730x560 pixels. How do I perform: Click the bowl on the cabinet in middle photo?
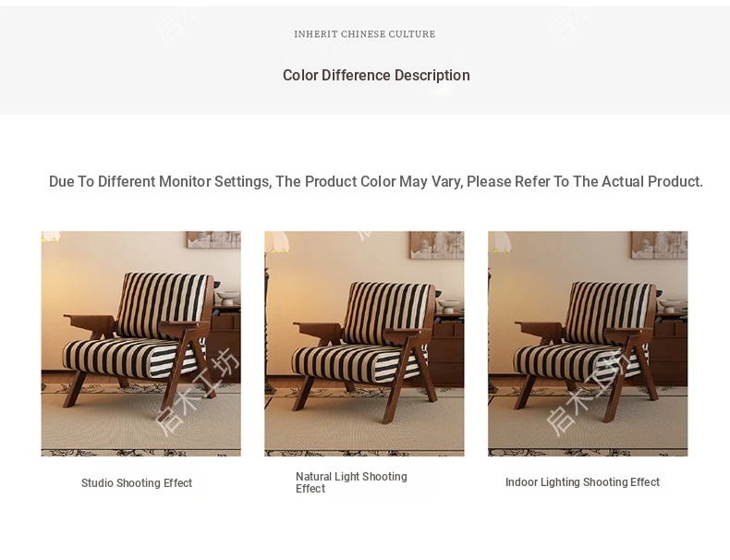pos(448,306)
